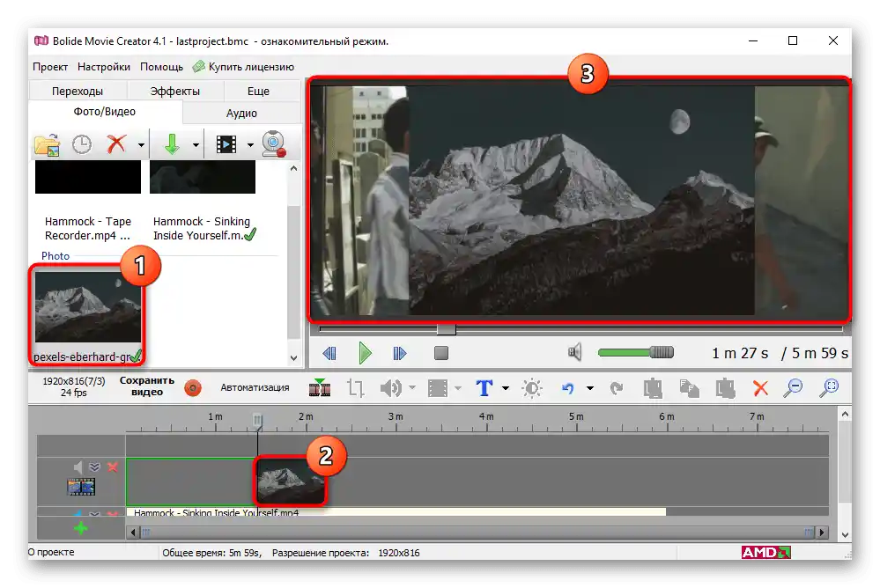Screen dimensions: 880x588
Task: Open the Настройки menu
Action: pyautogui.click(x=104, y=67)
